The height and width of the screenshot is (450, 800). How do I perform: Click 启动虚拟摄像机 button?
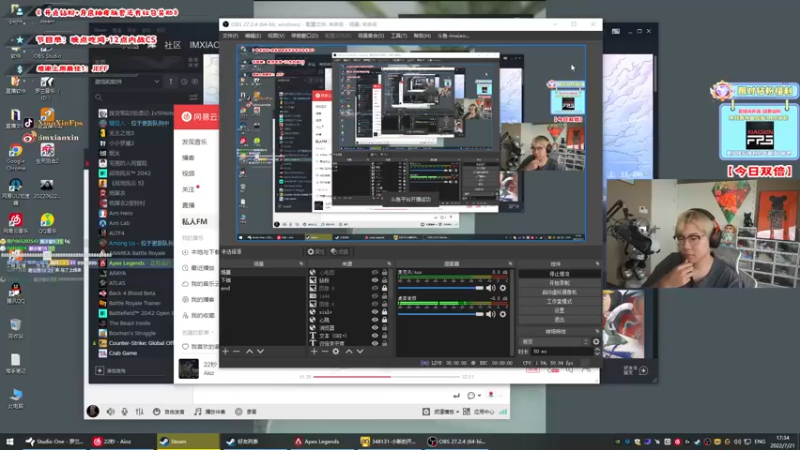[x=559, y=292]
